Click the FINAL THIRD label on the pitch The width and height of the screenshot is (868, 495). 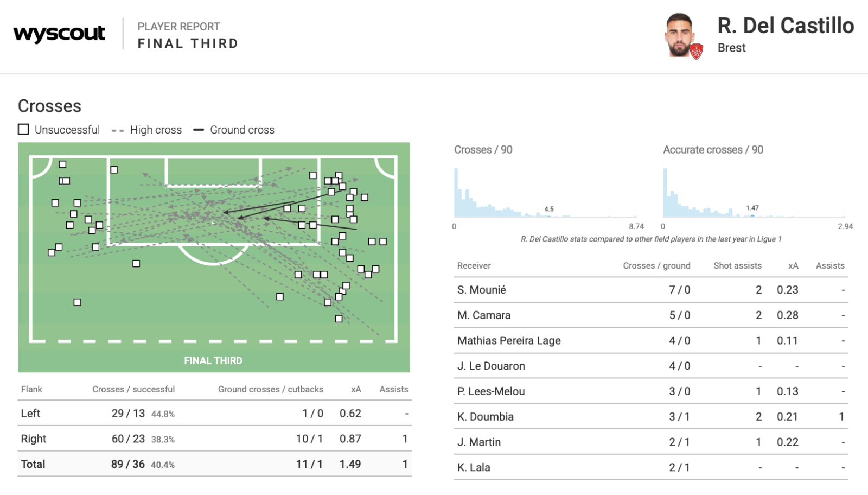(213, 361)
